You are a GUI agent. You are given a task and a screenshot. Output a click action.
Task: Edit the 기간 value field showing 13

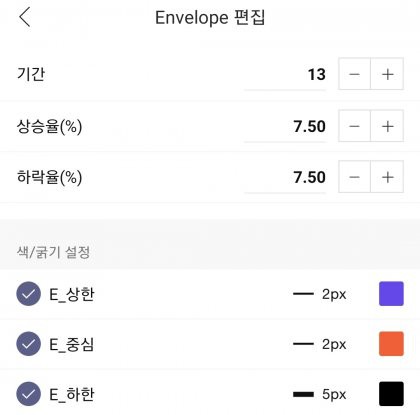[285, 74]
